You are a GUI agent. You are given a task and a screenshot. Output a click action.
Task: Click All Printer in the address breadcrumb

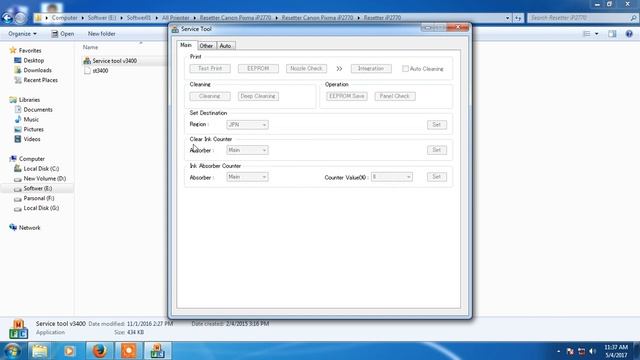pos(176,18)
